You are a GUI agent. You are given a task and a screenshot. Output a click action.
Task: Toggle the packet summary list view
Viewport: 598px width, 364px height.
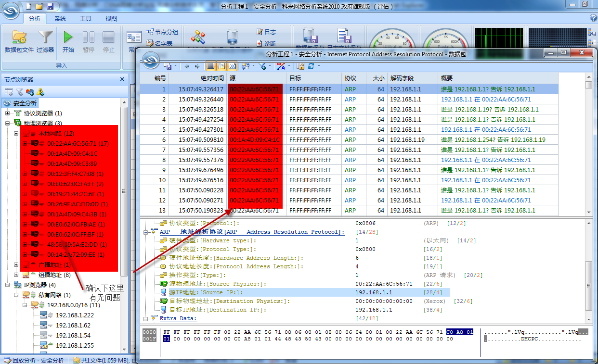click(x=211, y=66)
